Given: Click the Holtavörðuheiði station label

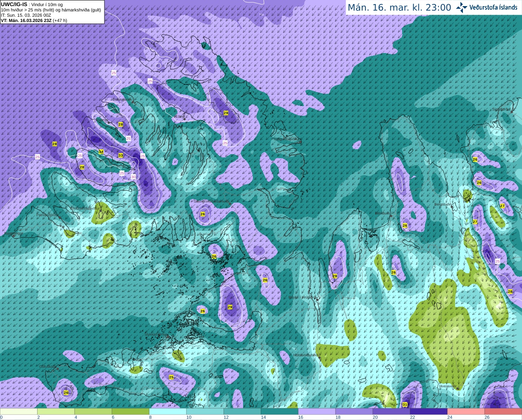Looking at the screenshot, I should tap(306, 355).
